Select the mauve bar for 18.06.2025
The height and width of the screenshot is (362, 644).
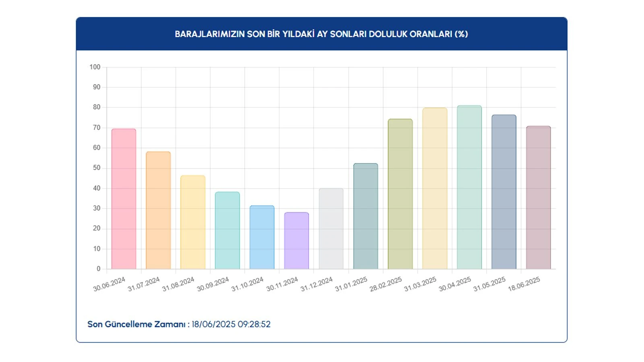pos(539,197)
